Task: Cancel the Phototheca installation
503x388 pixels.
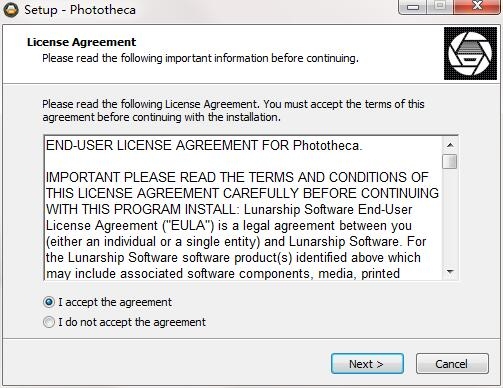Action: coord(452,364)
